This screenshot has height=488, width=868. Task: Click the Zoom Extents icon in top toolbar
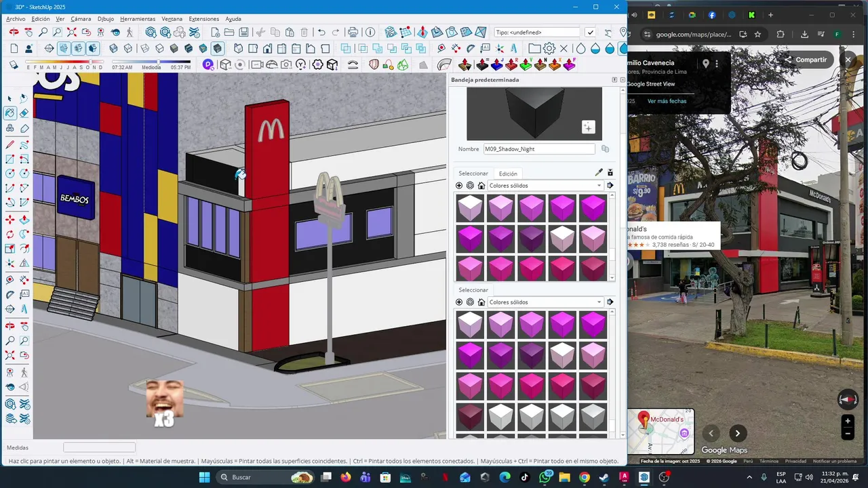[x=71, y=32]
